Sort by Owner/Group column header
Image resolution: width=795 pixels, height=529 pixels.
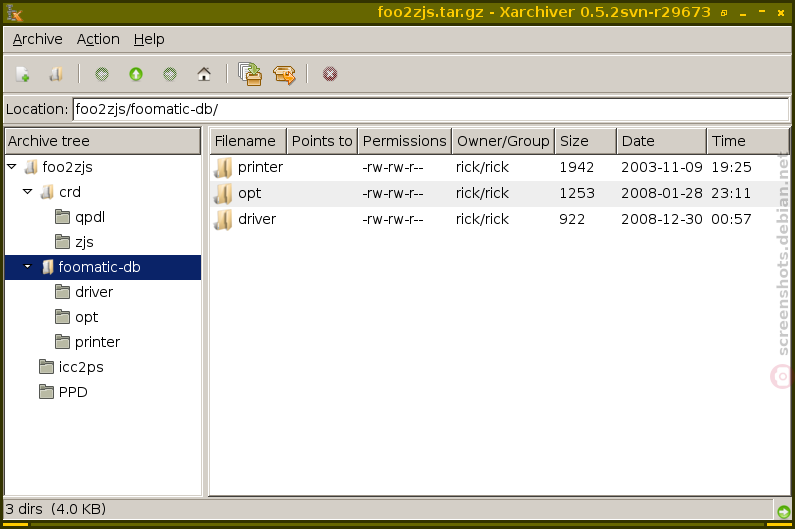503,141
